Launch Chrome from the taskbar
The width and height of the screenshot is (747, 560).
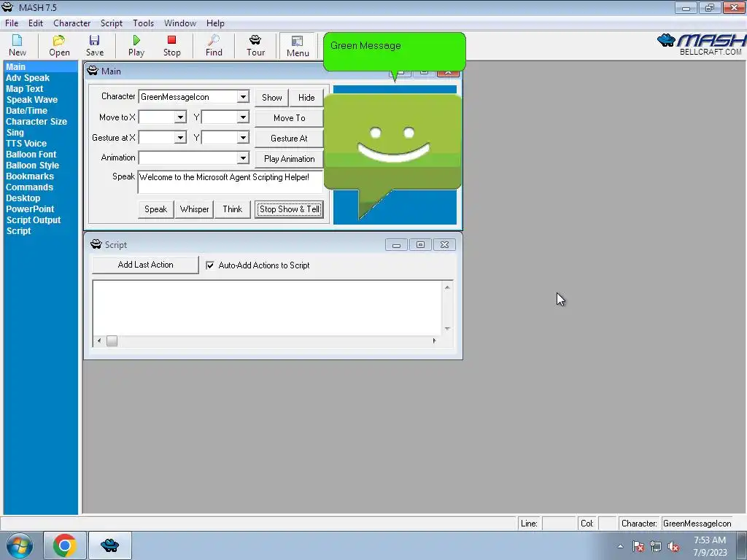click(x=65, y=545)
